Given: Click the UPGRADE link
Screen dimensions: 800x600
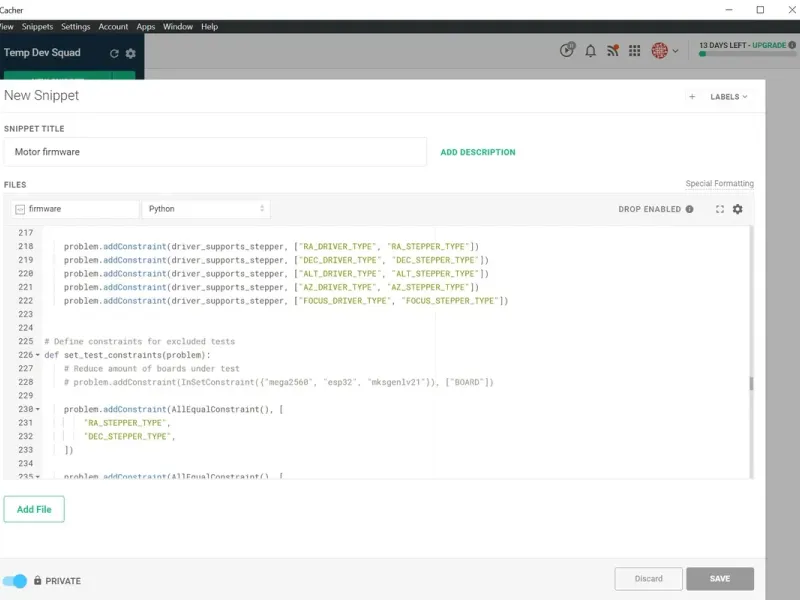Looking at the screenshot, I should click(x=769, y=45).
